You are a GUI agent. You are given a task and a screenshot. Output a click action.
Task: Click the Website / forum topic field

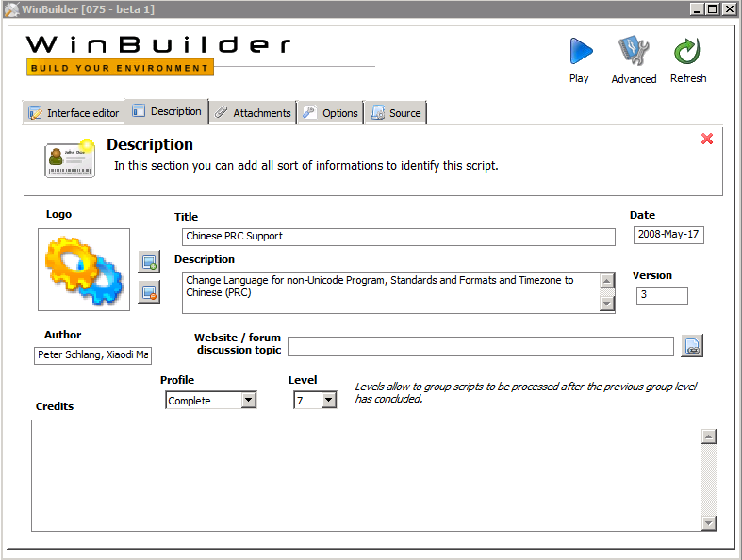(x=481, y=347)
